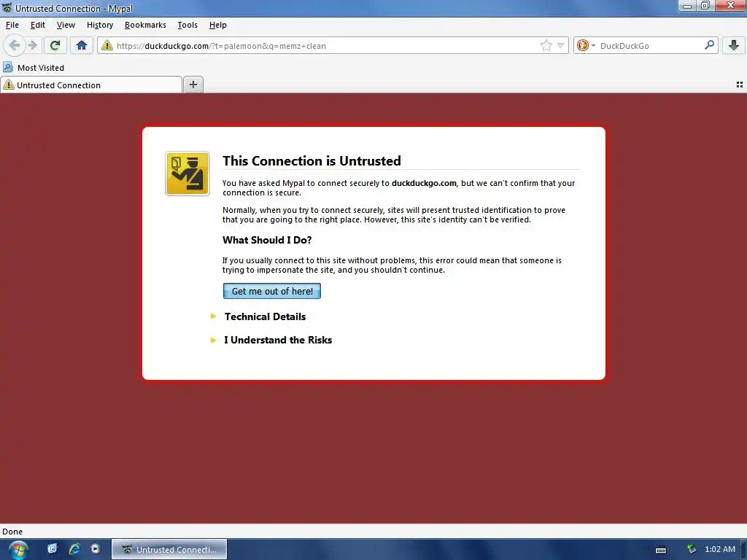Minimize the Mypal window
The height and width of the screenshot is (560, 747).
(687, 6)
